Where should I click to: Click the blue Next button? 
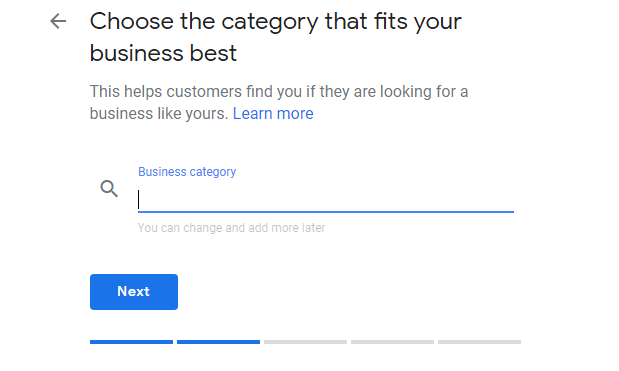point(134,292)
